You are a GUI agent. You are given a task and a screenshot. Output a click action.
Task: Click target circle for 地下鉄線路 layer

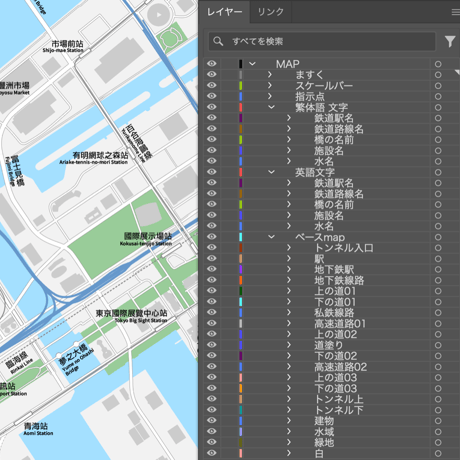[x=438, y=280]
